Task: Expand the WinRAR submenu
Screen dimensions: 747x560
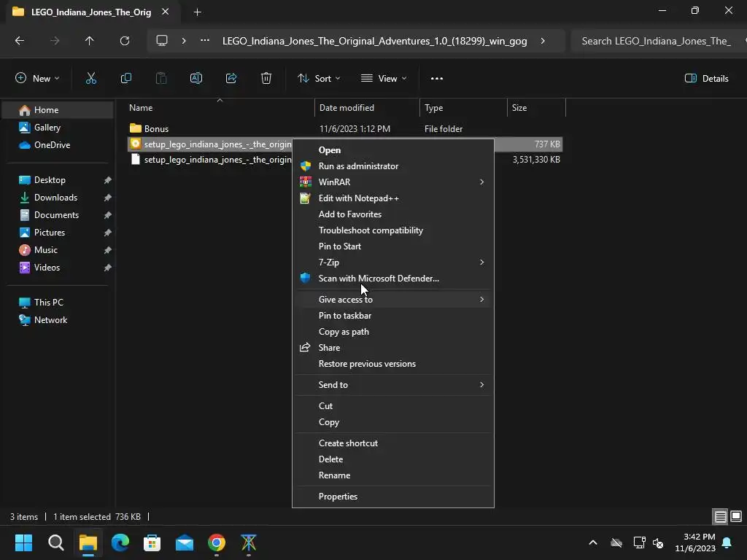Action: click(481, 182)
